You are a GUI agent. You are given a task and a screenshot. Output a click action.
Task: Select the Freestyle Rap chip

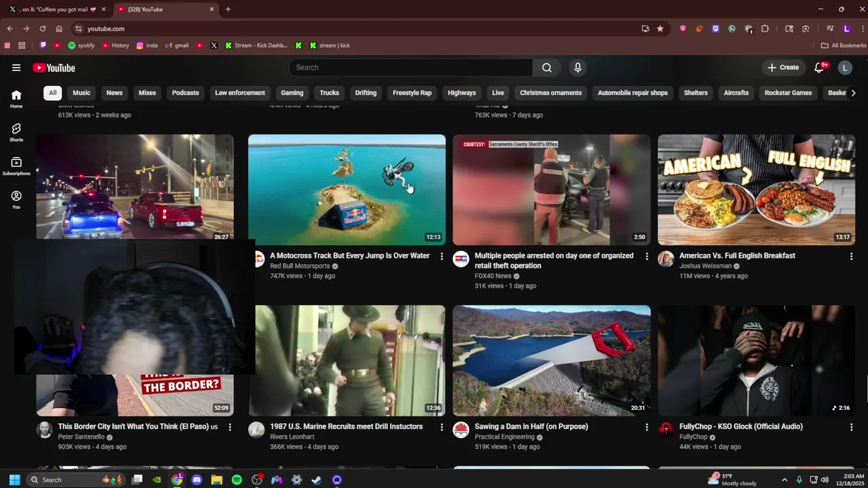coord(412,93)
